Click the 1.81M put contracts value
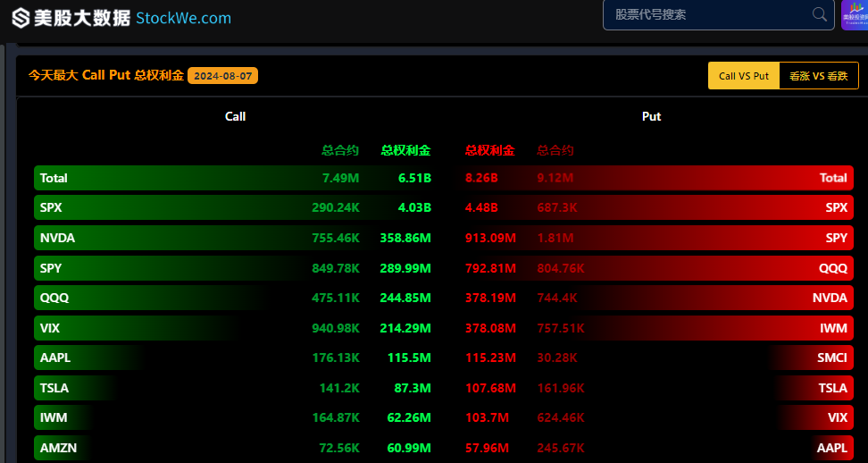The height and width of the screenshot is (463, 868). (555, 238)
